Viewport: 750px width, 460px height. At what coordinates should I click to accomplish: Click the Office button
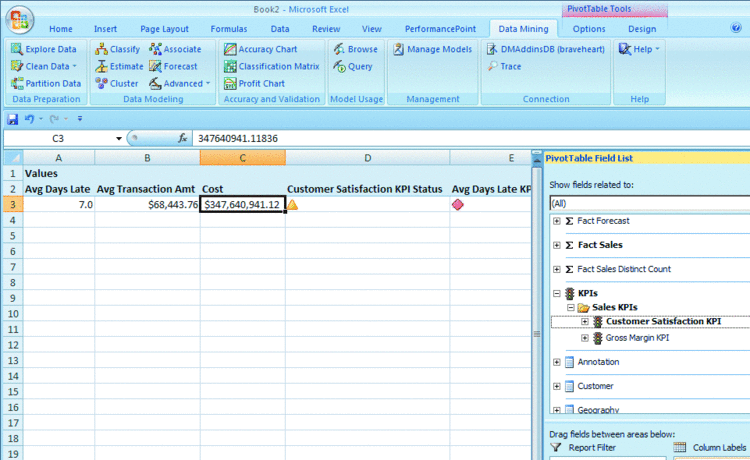[x=20, y=20]
